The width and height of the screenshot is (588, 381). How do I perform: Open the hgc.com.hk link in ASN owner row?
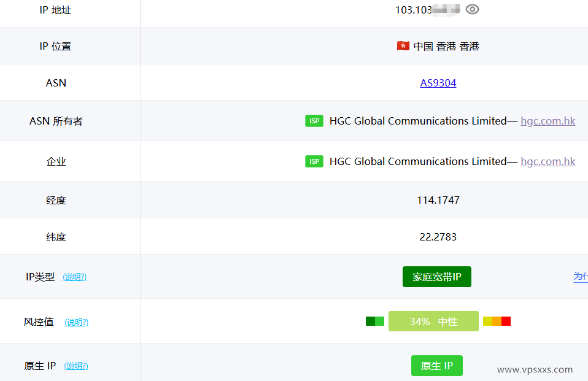coord(547,120)
